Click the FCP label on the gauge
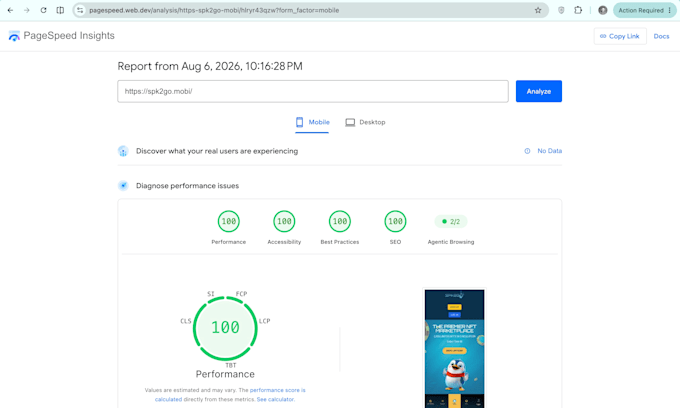The width and height of the screenshot is (680, 408). [x=242, y=294]
